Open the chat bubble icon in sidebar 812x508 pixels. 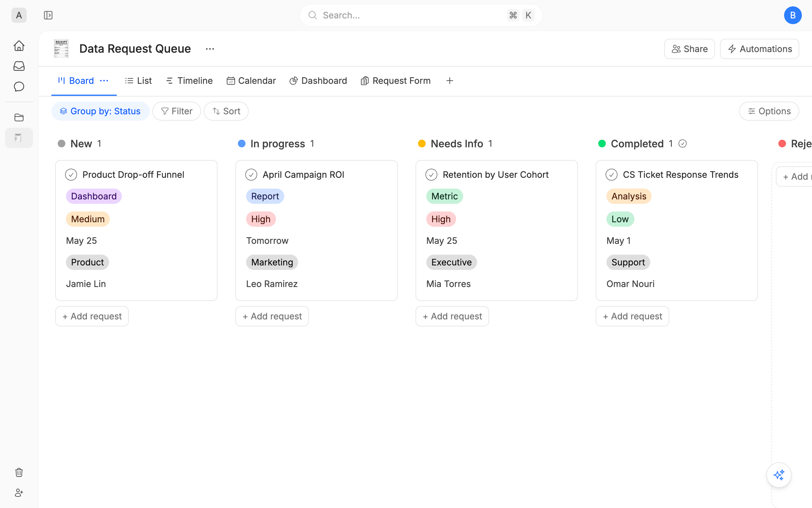19,87
